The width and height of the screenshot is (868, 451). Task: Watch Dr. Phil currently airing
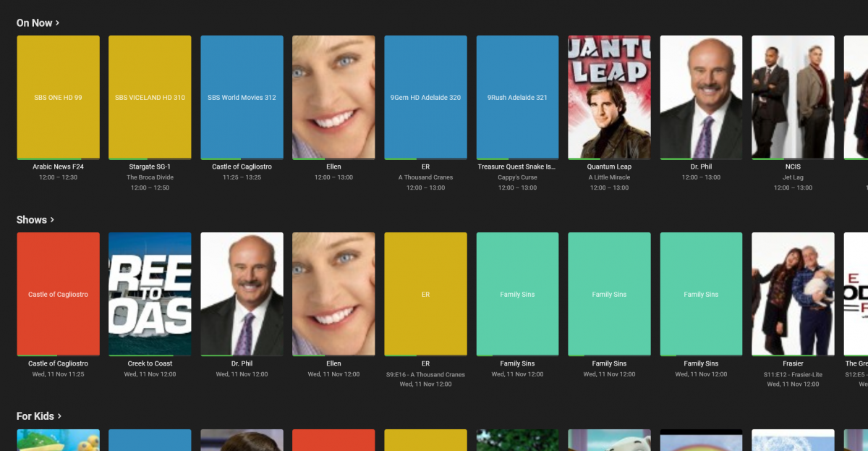coord(701,97)
